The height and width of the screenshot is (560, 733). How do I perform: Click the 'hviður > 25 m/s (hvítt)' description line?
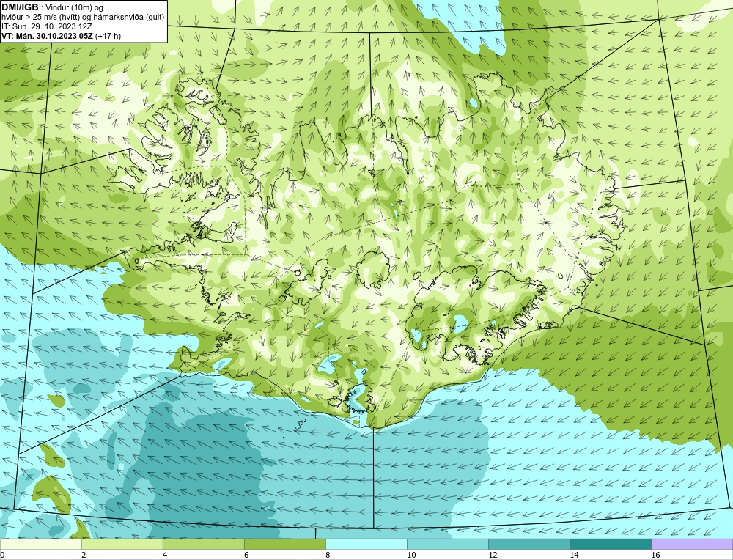point(82,17)
